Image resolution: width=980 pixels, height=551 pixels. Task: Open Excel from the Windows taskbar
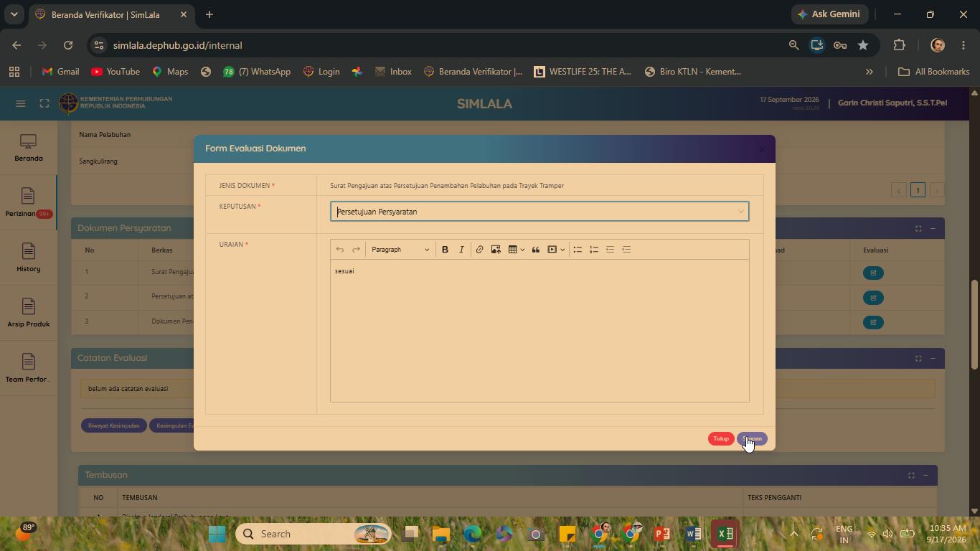pos(725,534)
